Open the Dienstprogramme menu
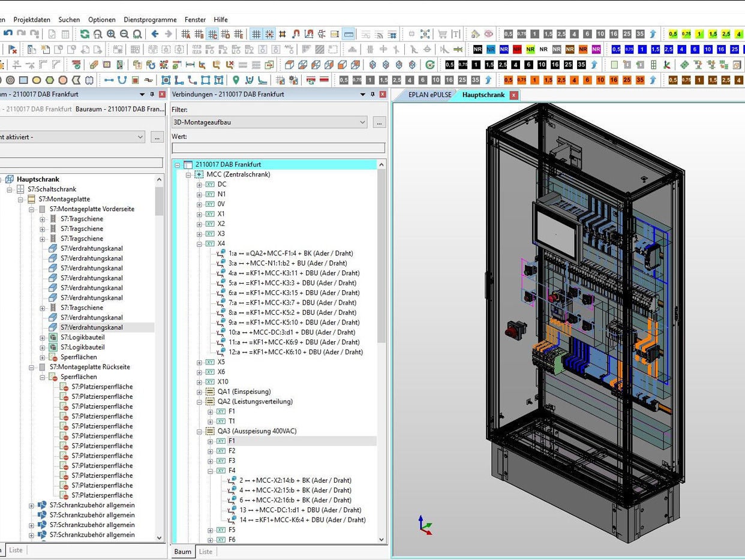This screenshot has width=745, height=560. (x=149, y=19)
